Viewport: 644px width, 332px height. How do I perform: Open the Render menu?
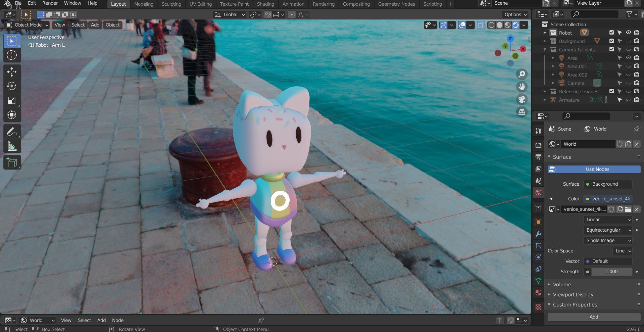coord(50,3)
